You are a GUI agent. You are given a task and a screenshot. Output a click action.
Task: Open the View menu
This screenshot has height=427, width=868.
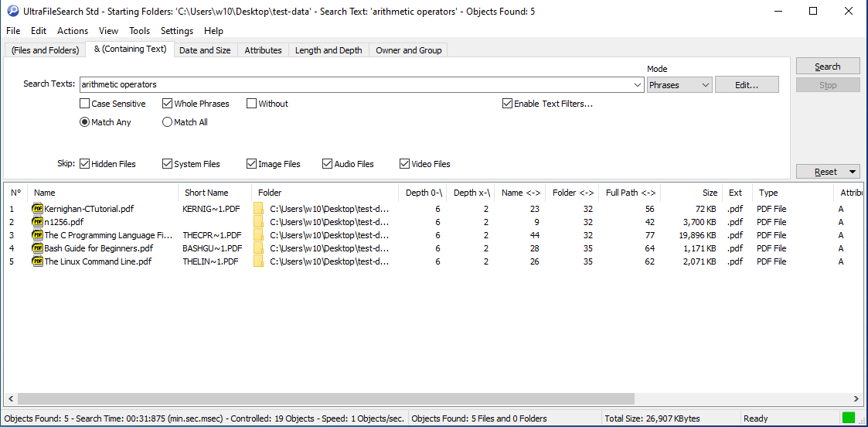[108, 31]
